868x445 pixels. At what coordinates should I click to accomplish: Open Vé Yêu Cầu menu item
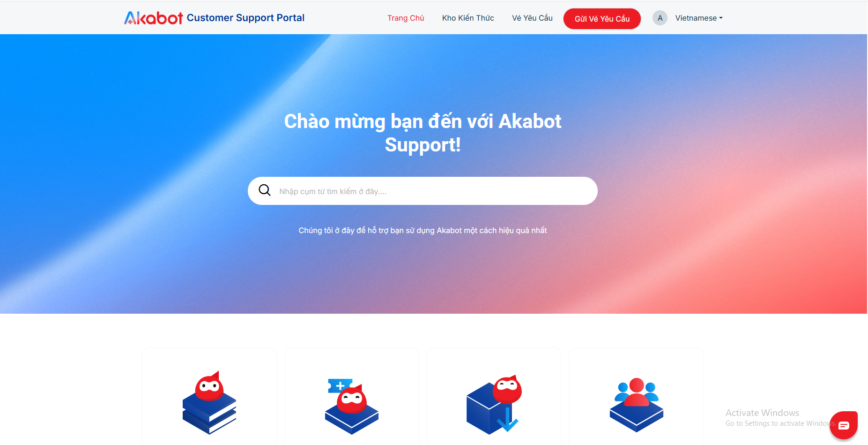pyautogui.click(x=532, y=18)
